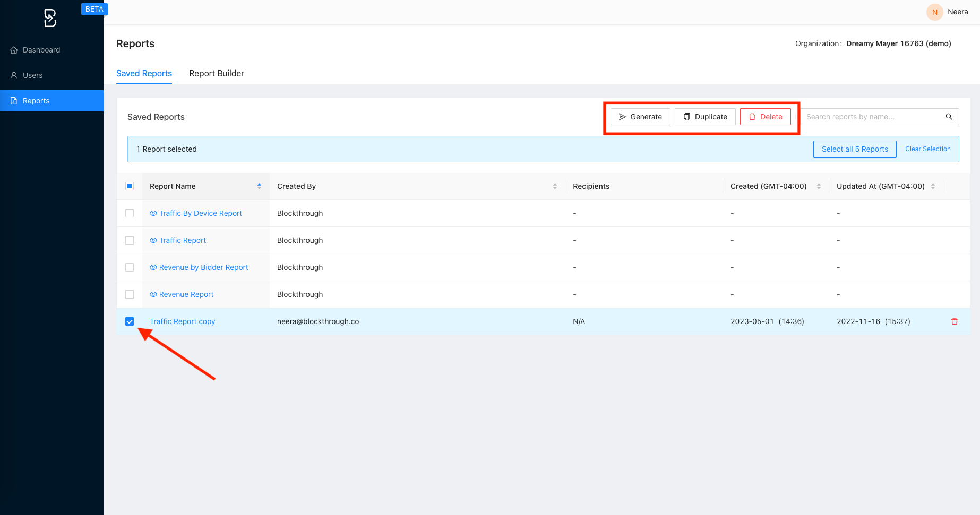This screenshot has width=980, height=515.
Task: Click the trash icon in Traffic Report copy row
Action: (x=954, y=321)
